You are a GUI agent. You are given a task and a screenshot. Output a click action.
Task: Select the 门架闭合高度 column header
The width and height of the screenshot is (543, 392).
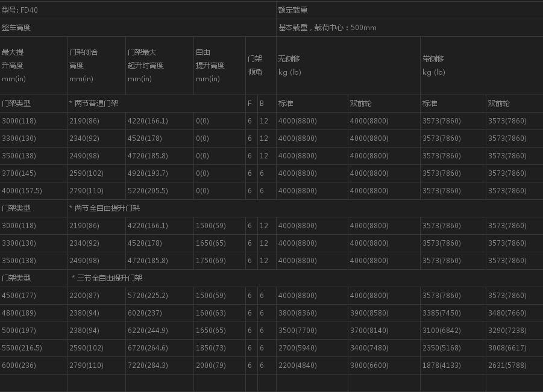[x=83, y=65]
